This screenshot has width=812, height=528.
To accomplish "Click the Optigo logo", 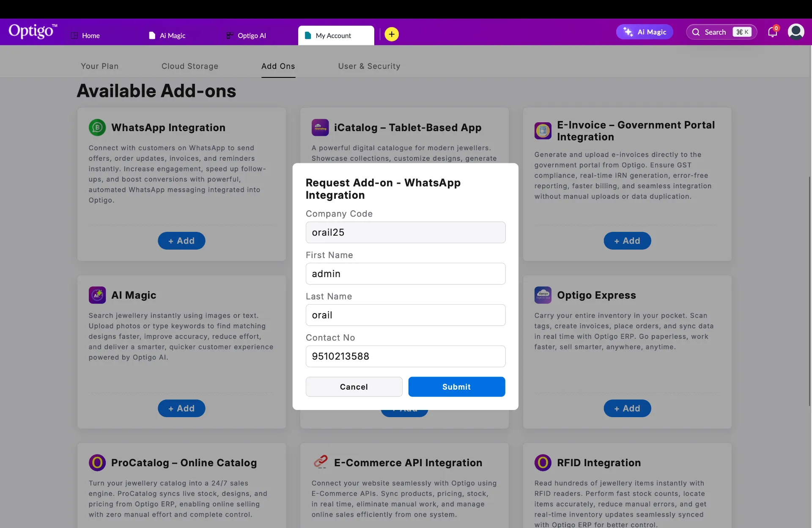I will pyautogui.click(x=33, y=31).
